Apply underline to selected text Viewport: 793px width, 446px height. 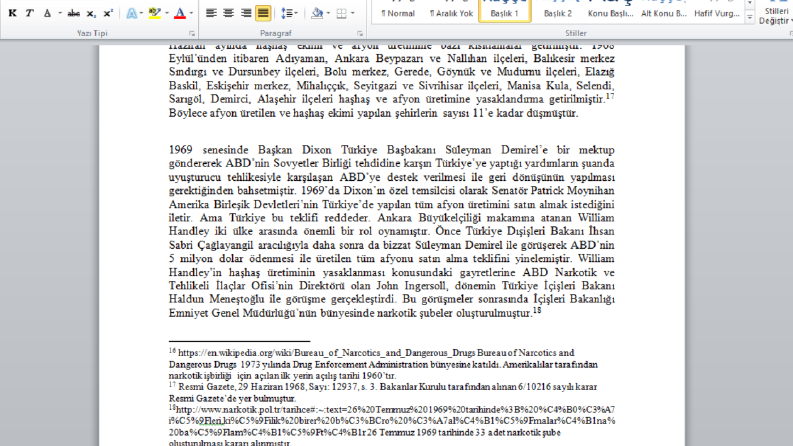point(47,13)
